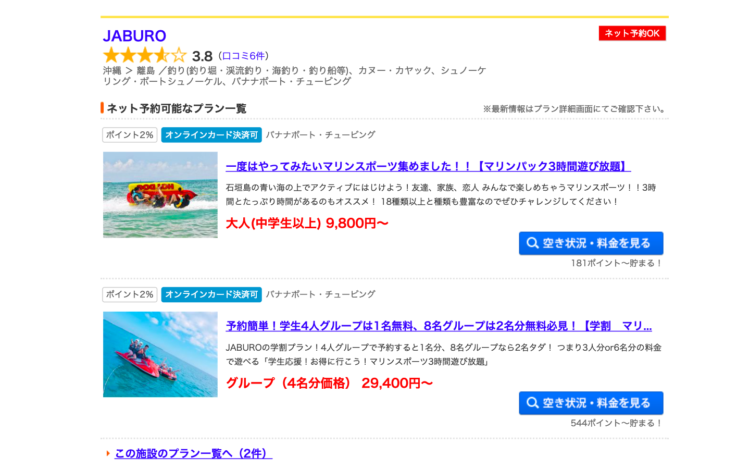Open the banana boat plan thumbnail
The width and height of the screenshot is (750, 469).
[160, 195]
